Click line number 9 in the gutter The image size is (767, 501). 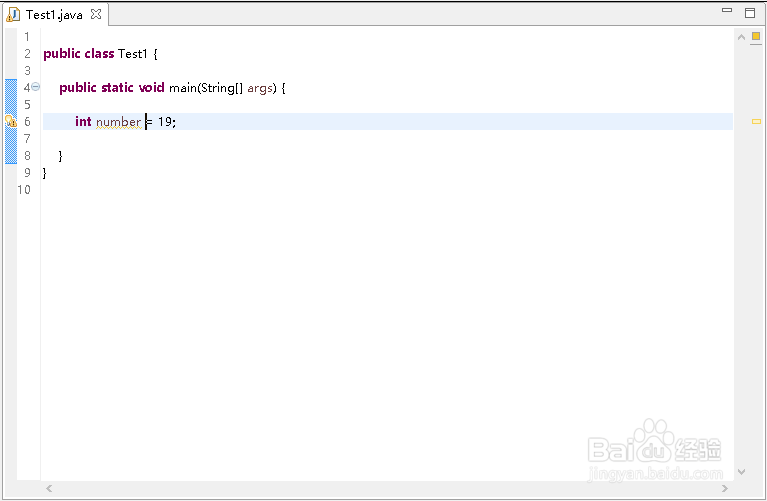tap(27, 173)
